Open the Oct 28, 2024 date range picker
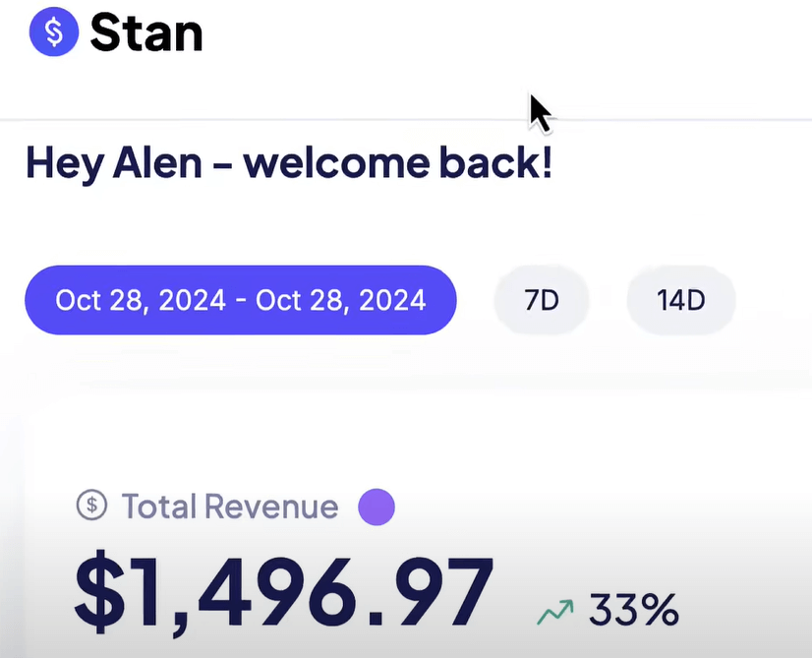 240,300
